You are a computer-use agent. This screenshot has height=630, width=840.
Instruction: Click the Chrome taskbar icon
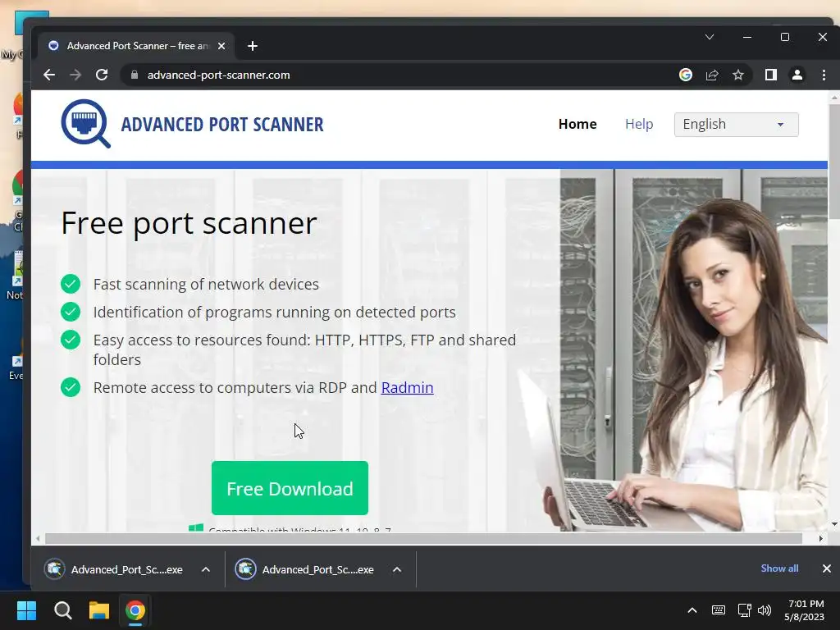pyautogui.click(x=135, y=610)
